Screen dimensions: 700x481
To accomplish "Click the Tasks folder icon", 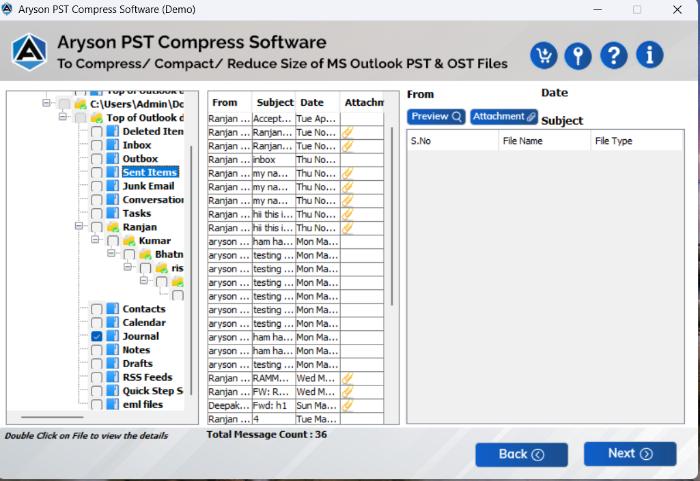I will pyautogui.click(x=113, y=213).
